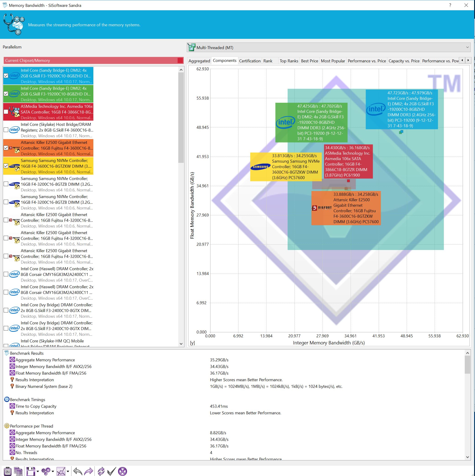This screenshot has width=475, height=476.
Task: Click the gears engine options icon
Action: (46, 471)
